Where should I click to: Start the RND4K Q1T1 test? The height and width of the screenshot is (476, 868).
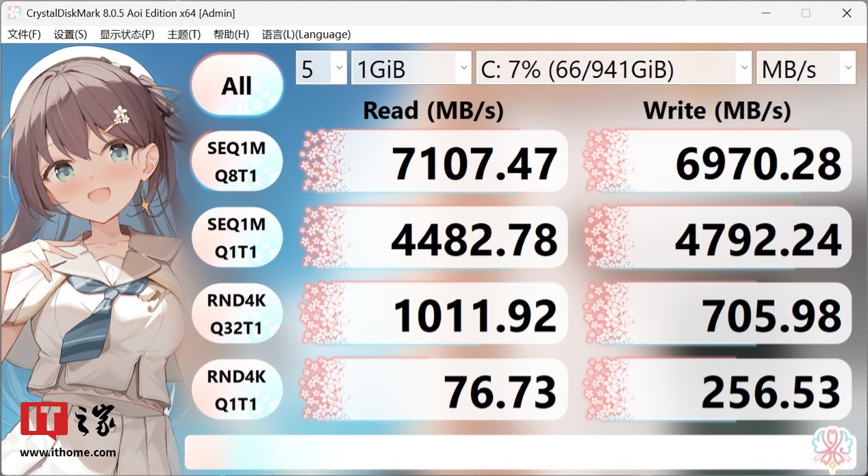[236, 390]
